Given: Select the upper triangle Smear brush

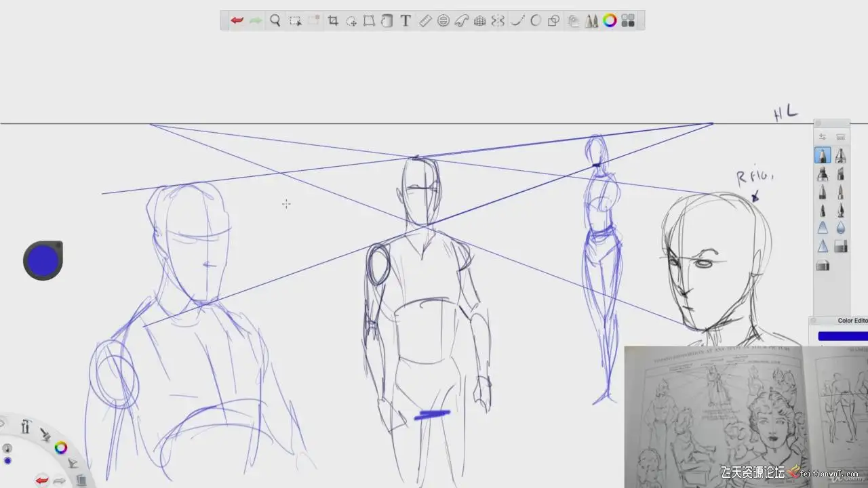Looking at the screenshot, I should click(x=823, y=228).
